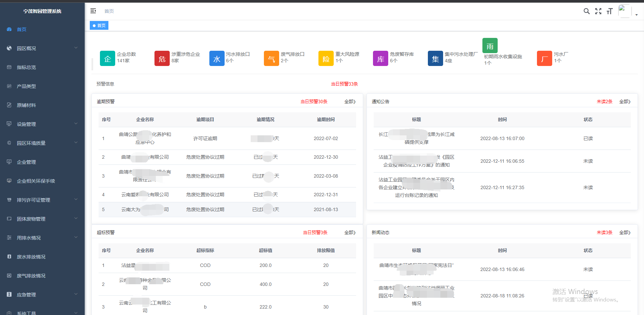
Task: Click the teal 企 enterprise total icon
Action: click(x=107, y=59)
